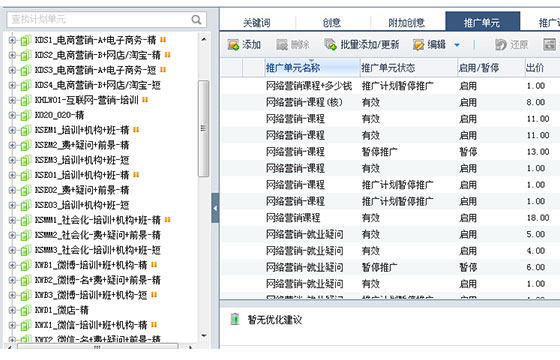Expand the KSMM2_社会化-费+疑问+前景-精 tree node
Screen dimensions: 560x360
pos(12,235)
